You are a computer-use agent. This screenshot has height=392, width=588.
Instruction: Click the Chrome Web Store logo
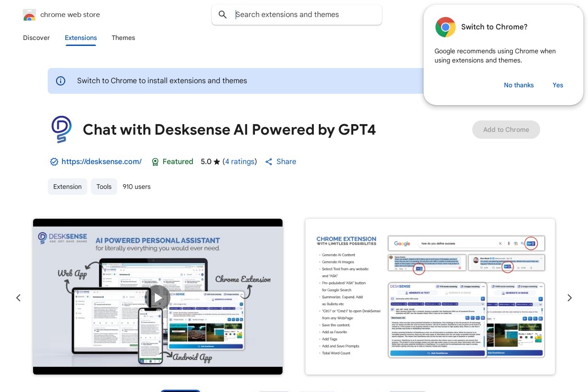tap(29, 15)
